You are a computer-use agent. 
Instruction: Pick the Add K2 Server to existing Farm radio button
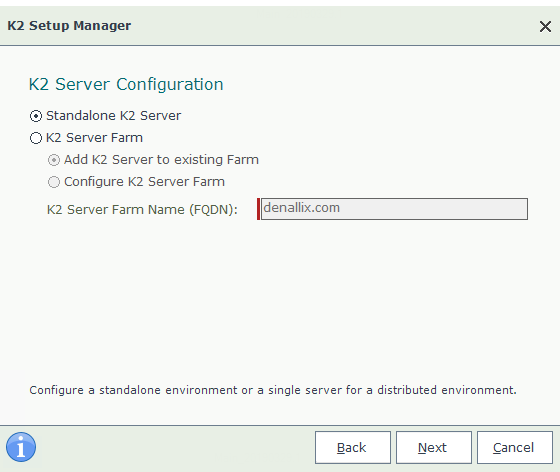(54, 160)
